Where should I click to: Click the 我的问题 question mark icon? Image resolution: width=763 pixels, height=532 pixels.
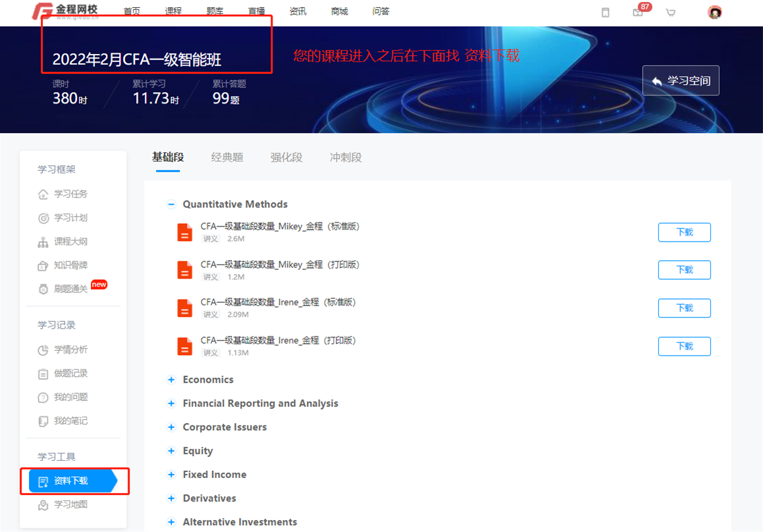[x=43, y=397]
